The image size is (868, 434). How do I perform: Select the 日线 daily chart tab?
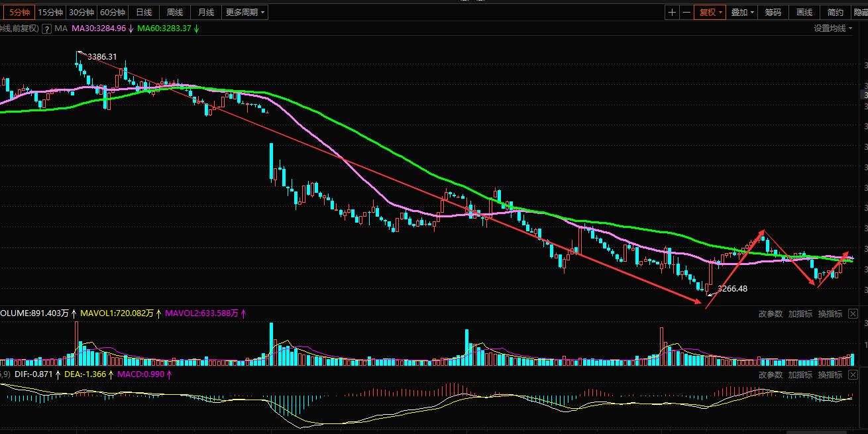click(144, 12)
